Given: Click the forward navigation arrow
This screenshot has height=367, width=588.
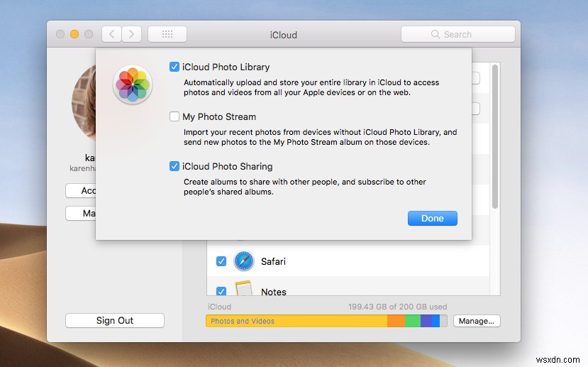Looking at the screenshot, I should click(132, 34).
